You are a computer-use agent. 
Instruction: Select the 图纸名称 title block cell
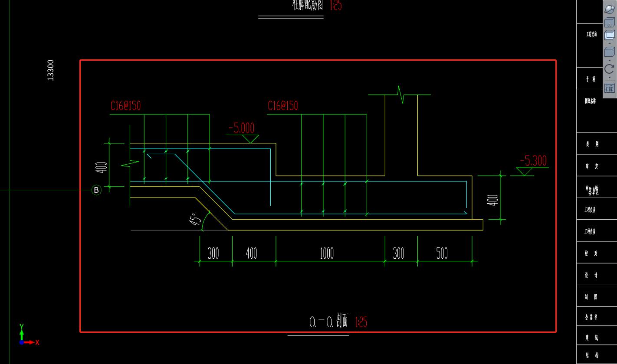click(x=591, y=101)
